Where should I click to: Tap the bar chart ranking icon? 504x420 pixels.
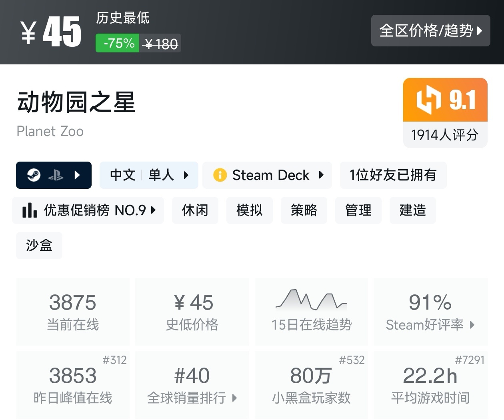(x=30, y=210)
